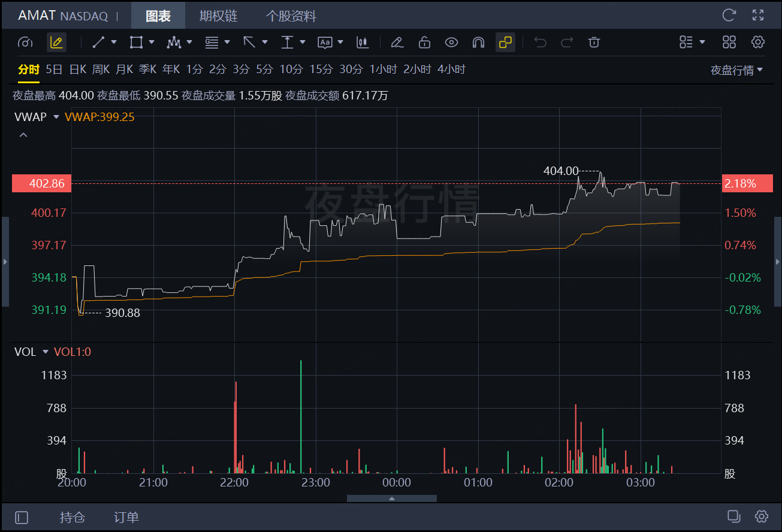Open the 夜盘行情 session dropdown
The width and height of the screenshot is (782, 532).
pos(737,70)
